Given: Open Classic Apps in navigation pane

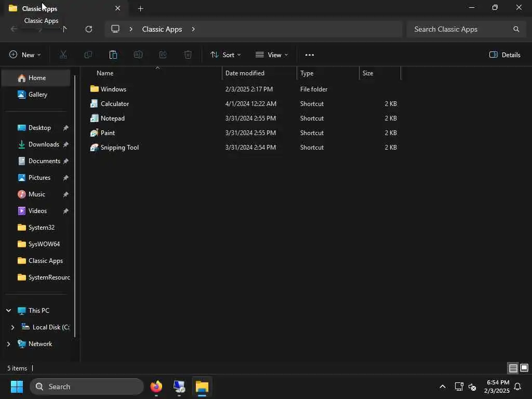Looking at the screenshot, I should (x=36, y=261).
